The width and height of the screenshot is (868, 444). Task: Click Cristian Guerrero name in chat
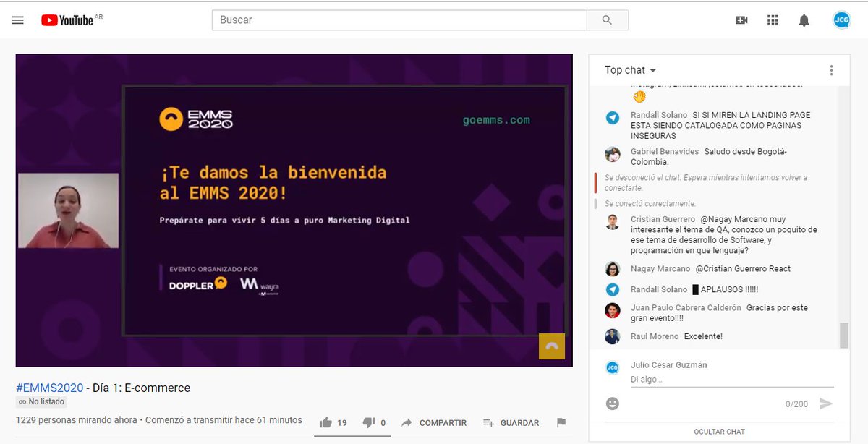click(x=662, y=219)
